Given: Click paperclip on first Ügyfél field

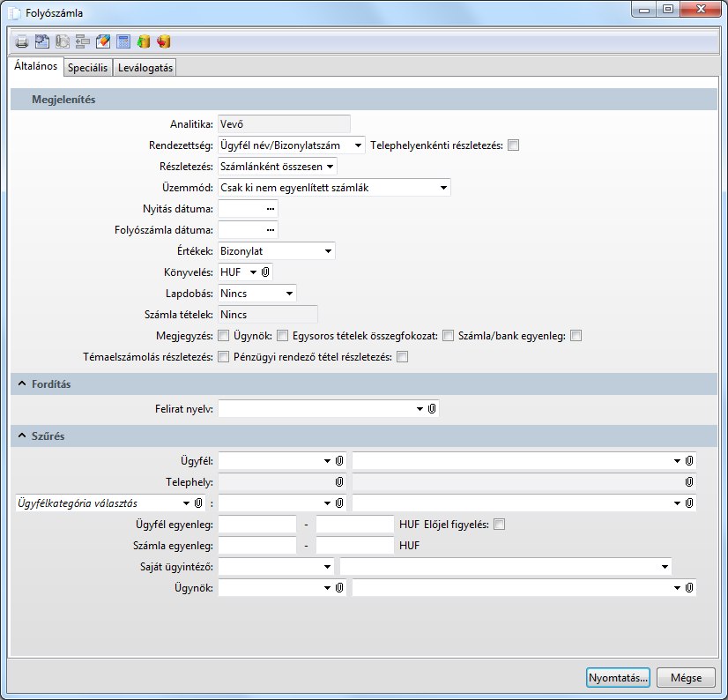Looking at the screenshot, I should click(x=339, y=461).
